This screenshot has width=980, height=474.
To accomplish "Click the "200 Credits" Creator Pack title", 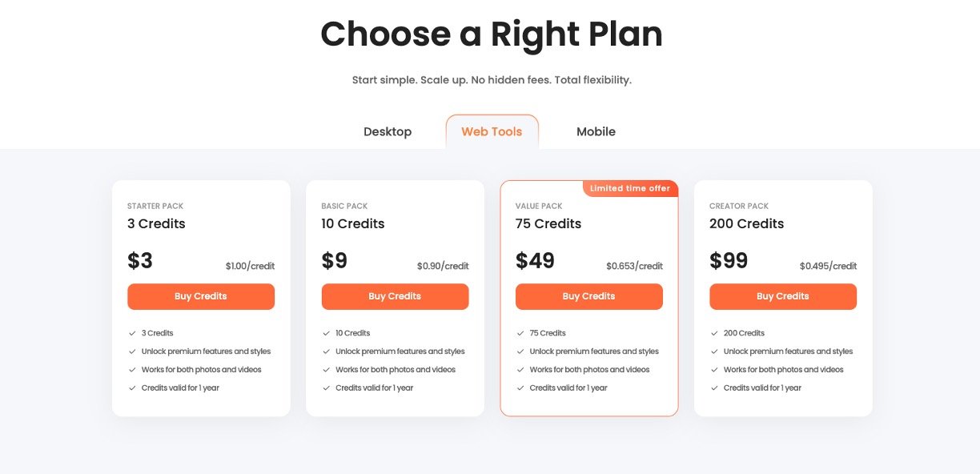I will click(746, 223).
